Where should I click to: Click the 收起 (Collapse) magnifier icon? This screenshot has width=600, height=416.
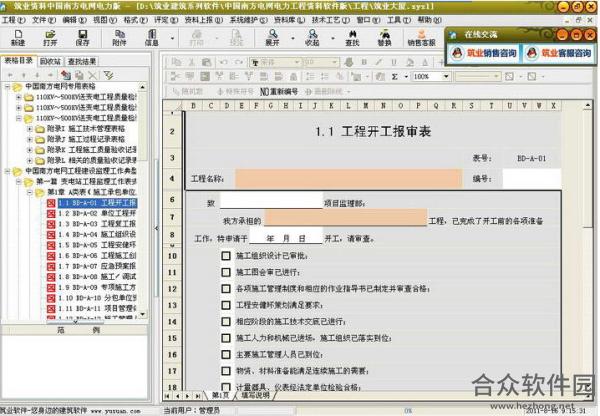pos(312,35)
